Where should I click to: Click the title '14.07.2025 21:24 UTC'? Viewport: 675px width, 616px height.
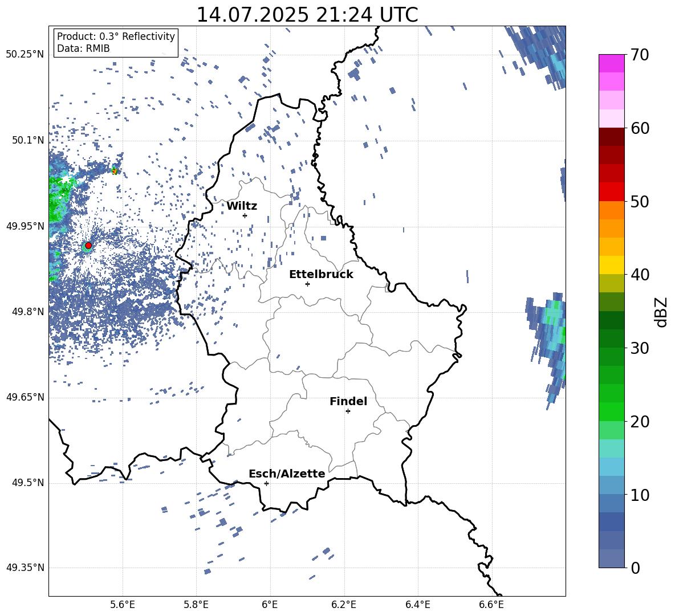307,15
